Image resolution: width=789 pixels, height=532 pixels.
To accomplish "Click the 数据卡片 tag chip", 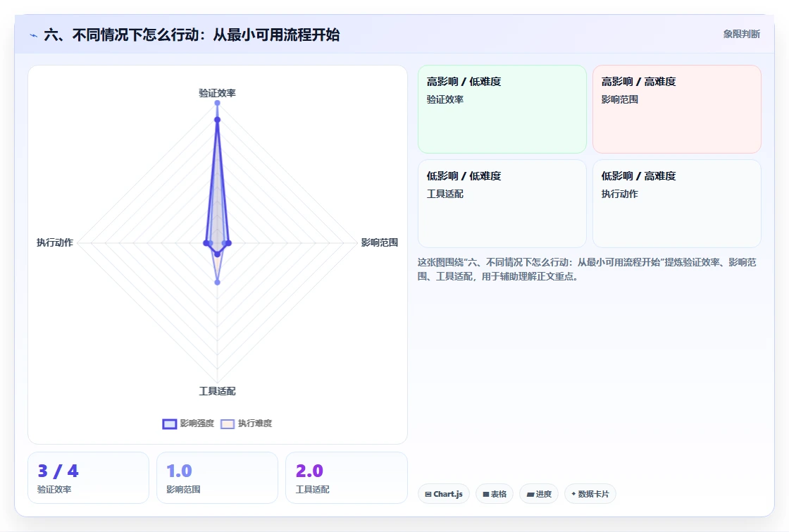I will 590,494.
